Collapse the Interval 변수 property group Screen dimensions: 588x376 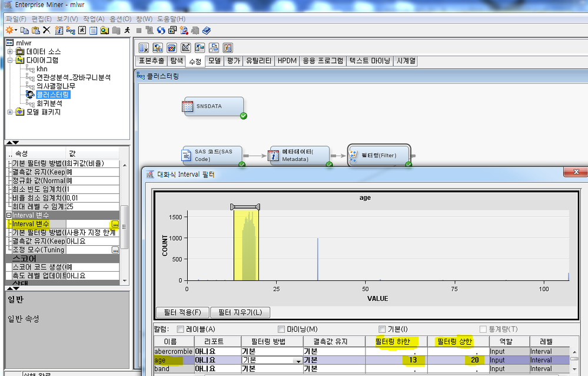(9, 216)
